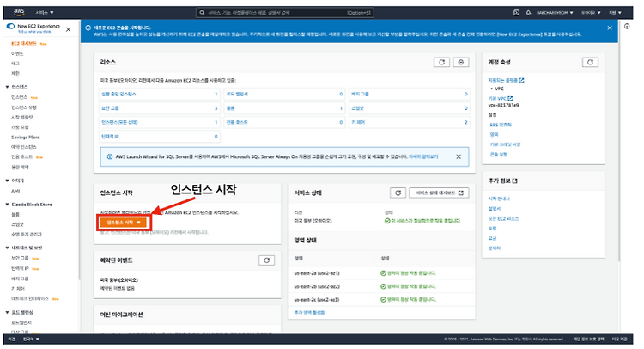Open 모든 EC2 리소스 link
The image size is (644, 349).
503,218
